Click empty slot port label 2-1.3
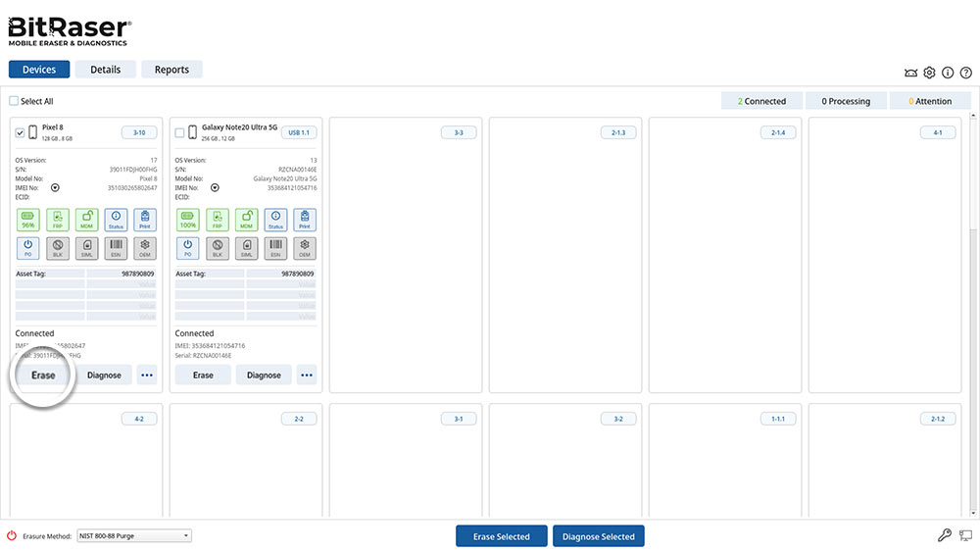The height and width of the screenshot is (552, 980). click(618, 132)
